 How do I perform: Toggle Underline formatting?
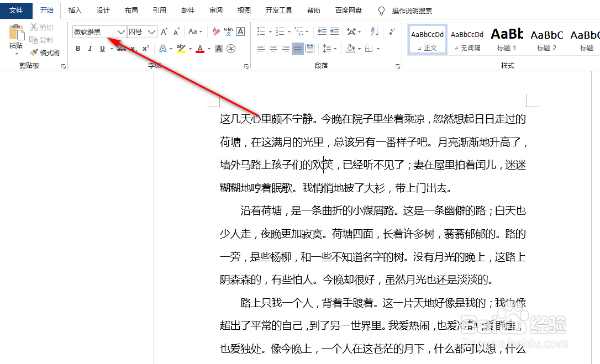click(102, 49)
